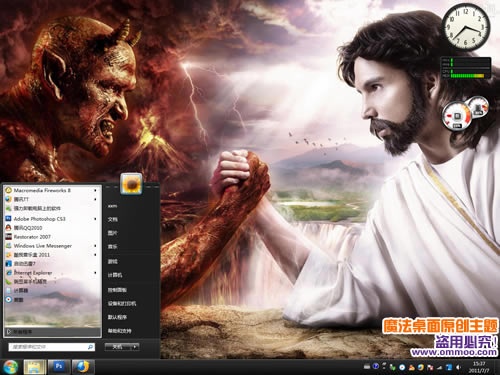Open 默认程序 in the Start menu
This screenshot has width=500, height=375.
117,317
